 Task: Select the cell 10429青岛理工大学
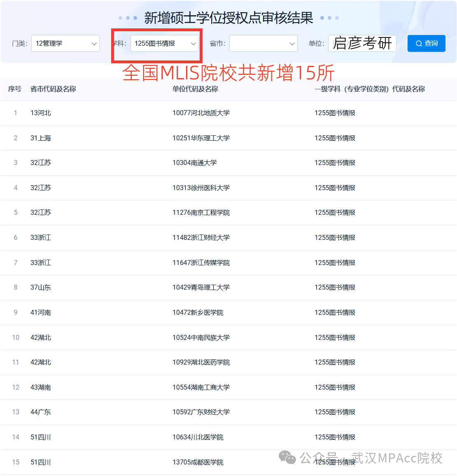pos(201,287)
